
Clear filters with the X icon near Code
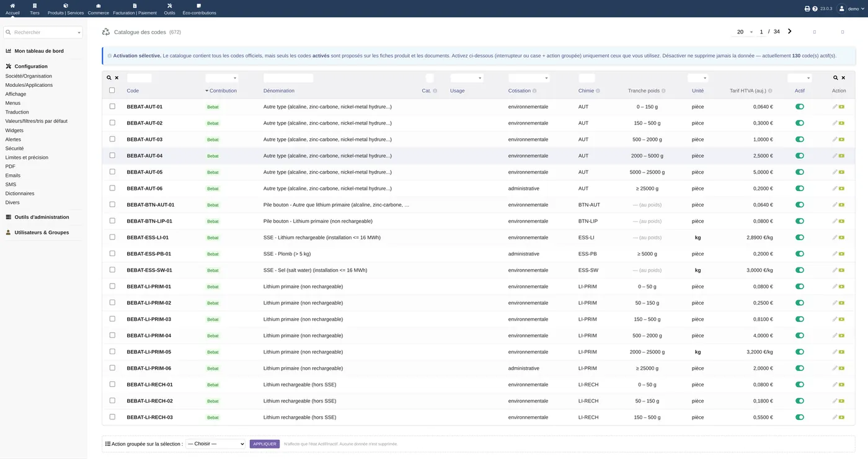click(x=117, y=78)
